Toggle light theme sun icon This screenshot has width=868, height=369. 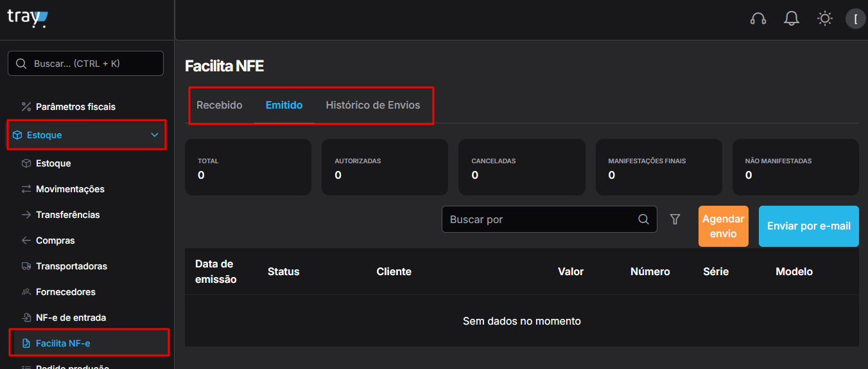[x=825, y=19]
